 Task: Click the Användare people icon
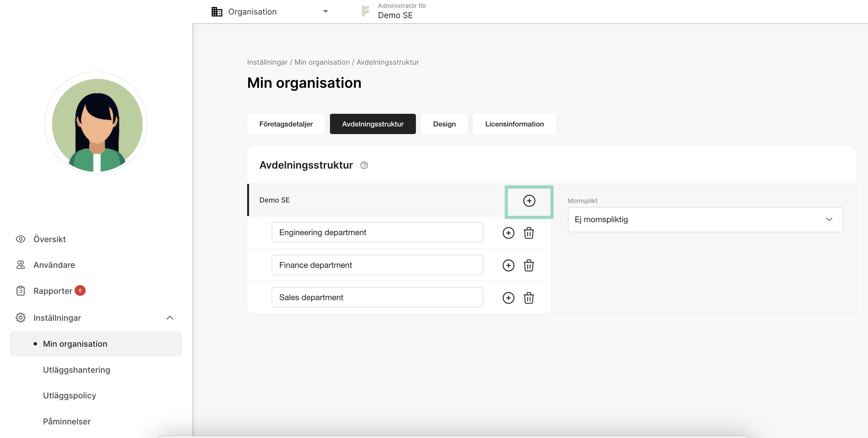coord(21,265)
